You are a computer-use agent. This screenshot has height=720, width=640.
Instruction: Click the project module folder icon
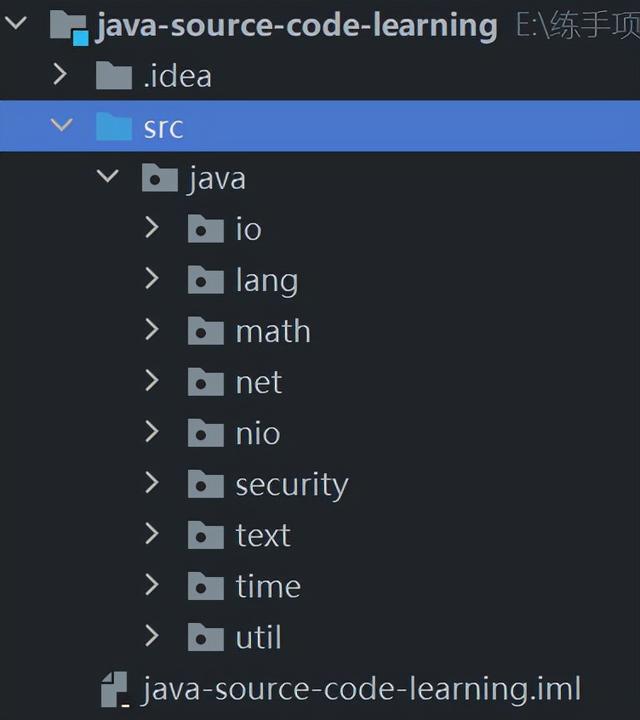[x=69, y=27]
